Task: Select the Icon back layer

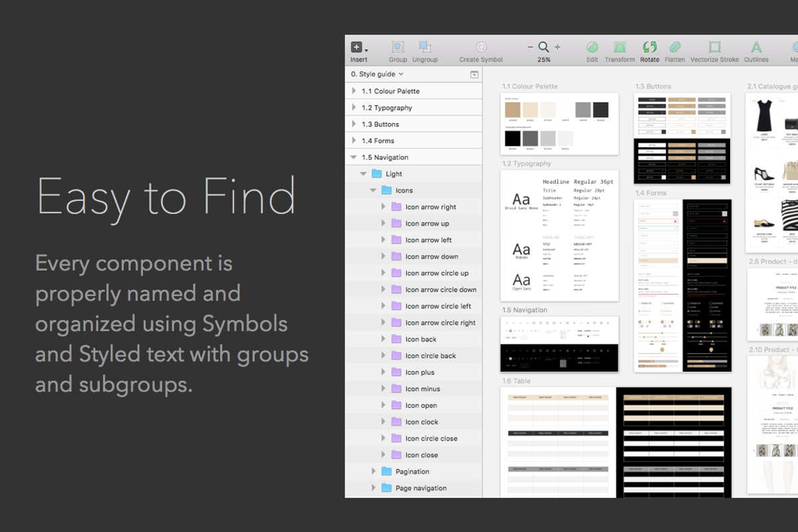Action: click(x=414, y=339)
